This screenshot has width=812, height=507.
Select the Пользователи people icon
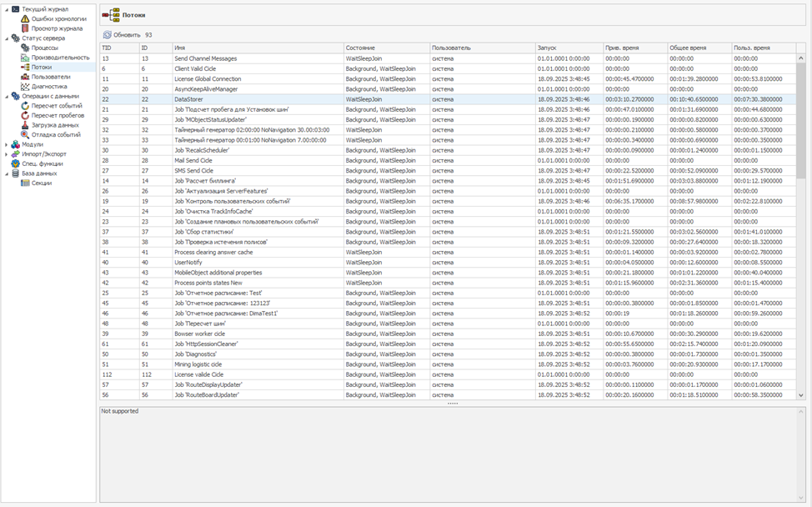(x=25, y=77)
